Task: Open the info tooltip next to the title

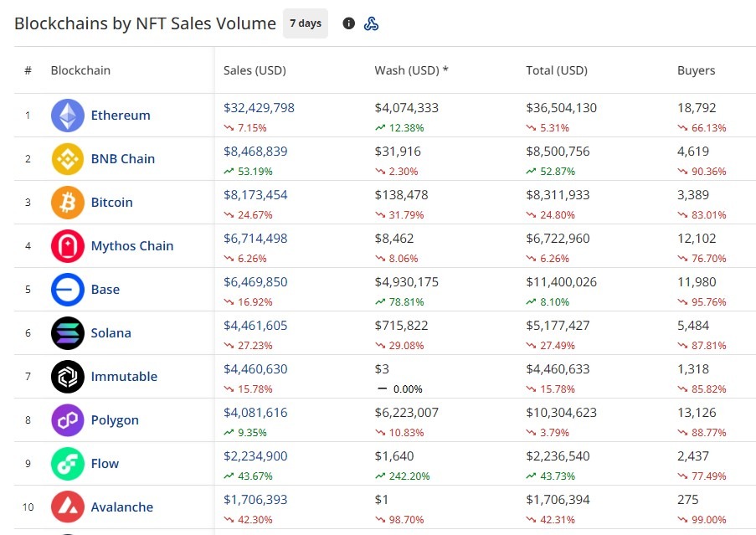Action: pyautogui.click(x=348, y=23)
